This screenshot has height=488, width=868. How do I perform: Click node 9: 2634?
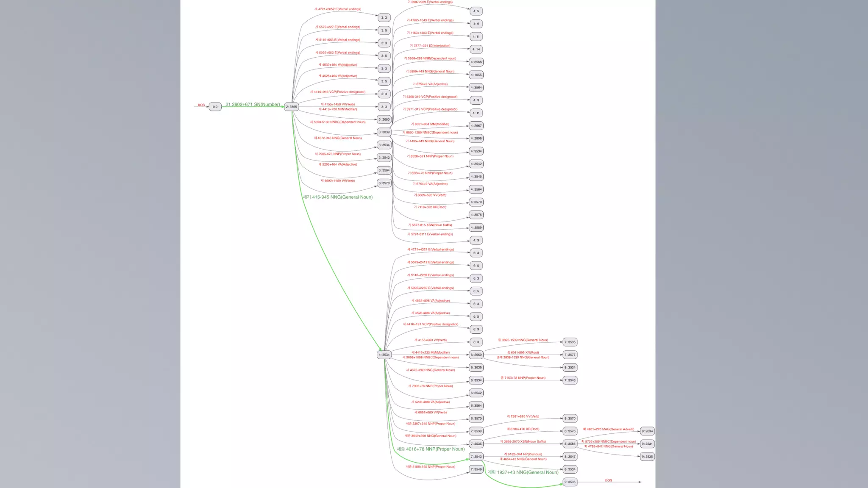click(647, 431)
